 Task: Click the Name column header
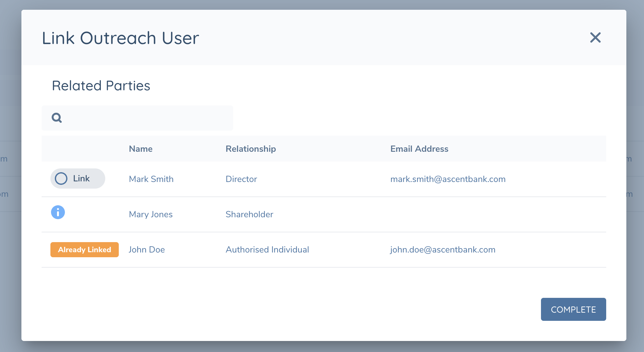(x=141, y=149)
